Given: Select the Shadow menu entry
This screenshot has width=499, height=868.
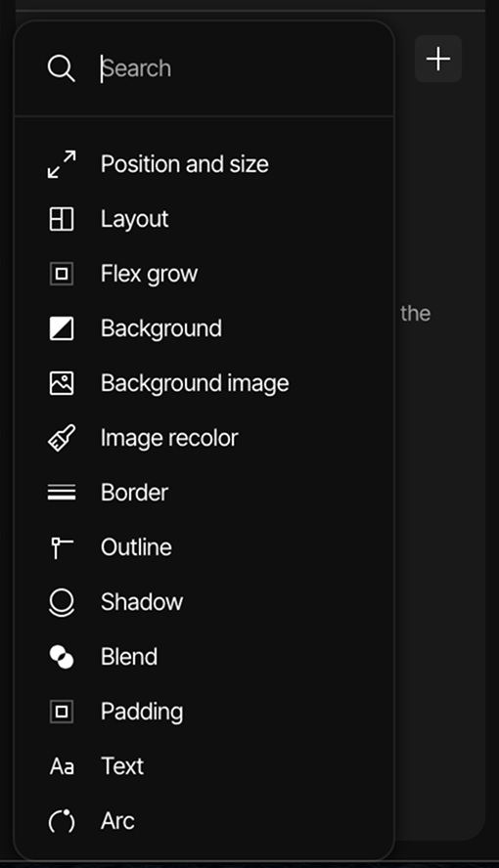Looking at the screenshot, I should tap(204, 602).
